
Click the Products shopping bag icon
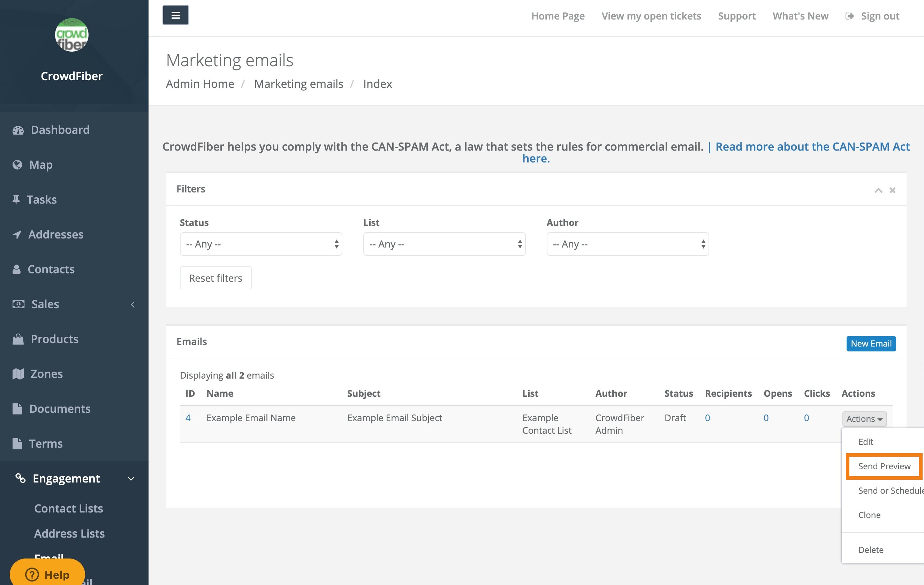coord(18,339)
